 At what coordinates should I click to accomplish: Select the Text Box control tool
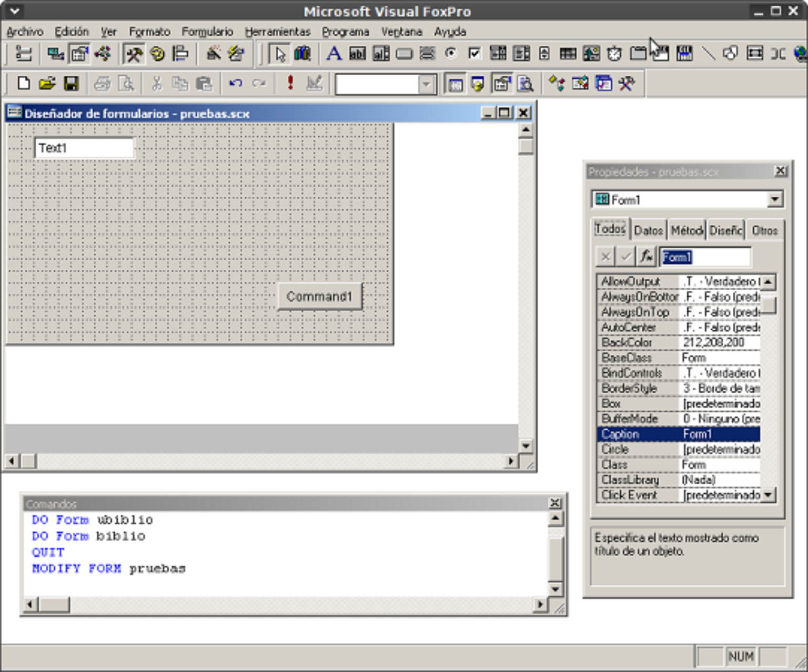point(357,53)
